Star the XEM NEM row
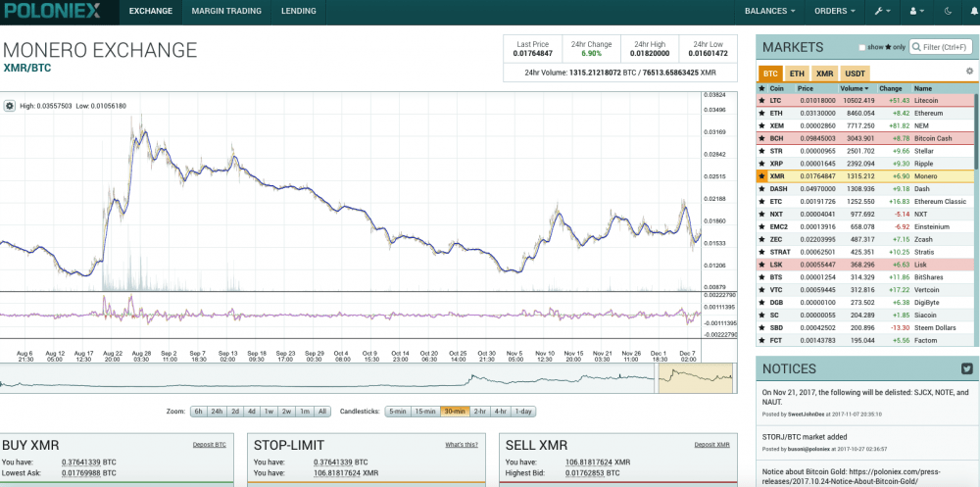The height and width of the screenshot is (487, 980). (x=761, y=125)
